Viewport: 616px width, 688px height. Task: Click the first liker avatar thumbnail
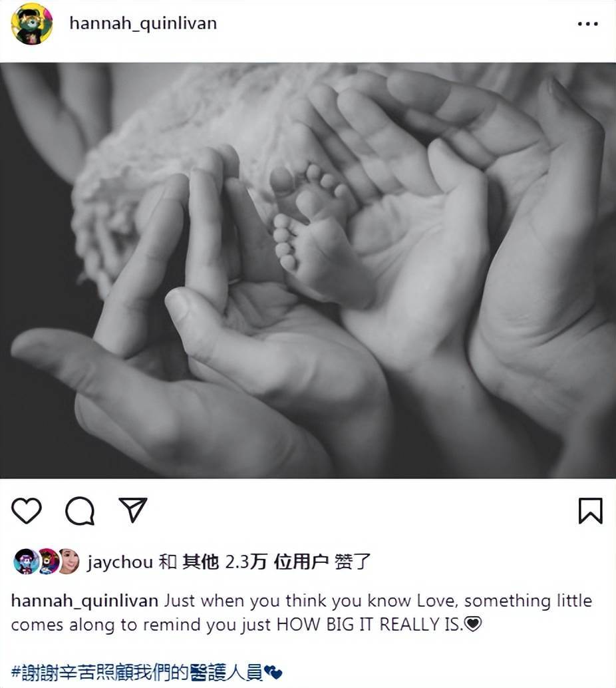[x=25, y=561]
